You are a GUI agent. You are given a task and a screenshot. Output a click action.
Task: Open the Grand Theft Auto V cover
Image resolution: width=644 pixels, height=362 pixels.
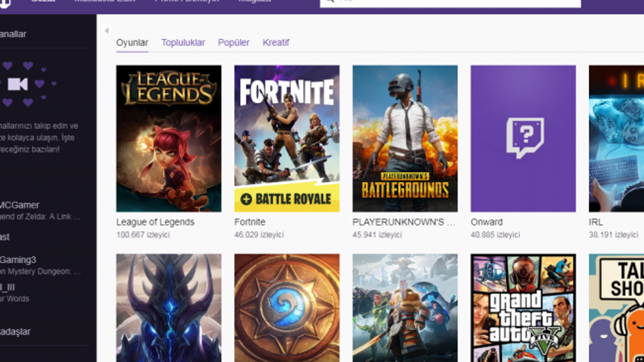[x=523, y=308]
